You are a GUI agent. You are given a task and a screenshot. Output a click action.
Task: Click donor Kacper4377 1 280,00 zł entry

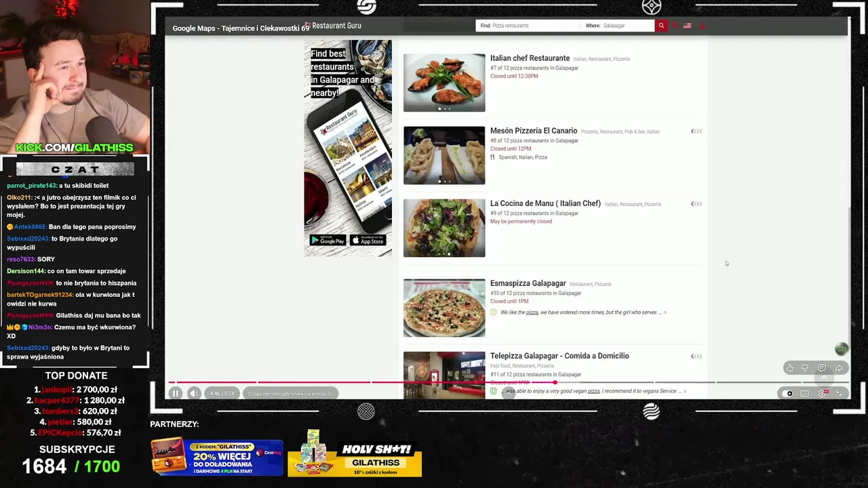(x=75, y=401)
